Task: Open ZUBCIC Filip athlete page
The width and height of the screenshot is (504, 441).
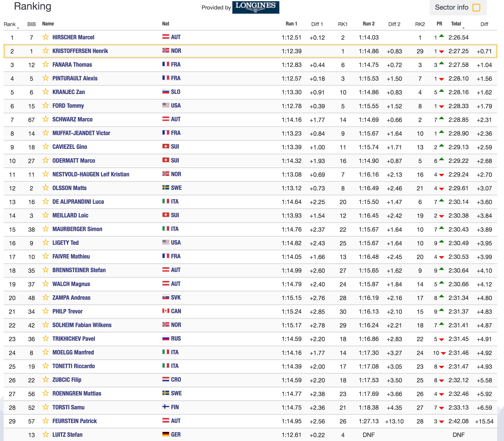Action: pos(67,380)
